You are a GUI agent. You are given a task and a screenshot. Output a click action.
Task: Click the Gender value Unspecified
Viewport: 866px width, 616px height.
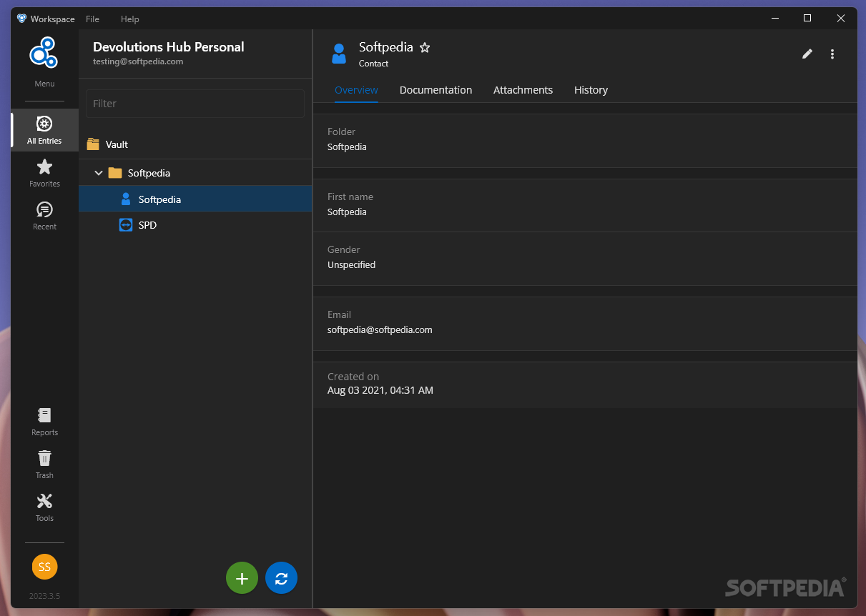tap(351, 265)
